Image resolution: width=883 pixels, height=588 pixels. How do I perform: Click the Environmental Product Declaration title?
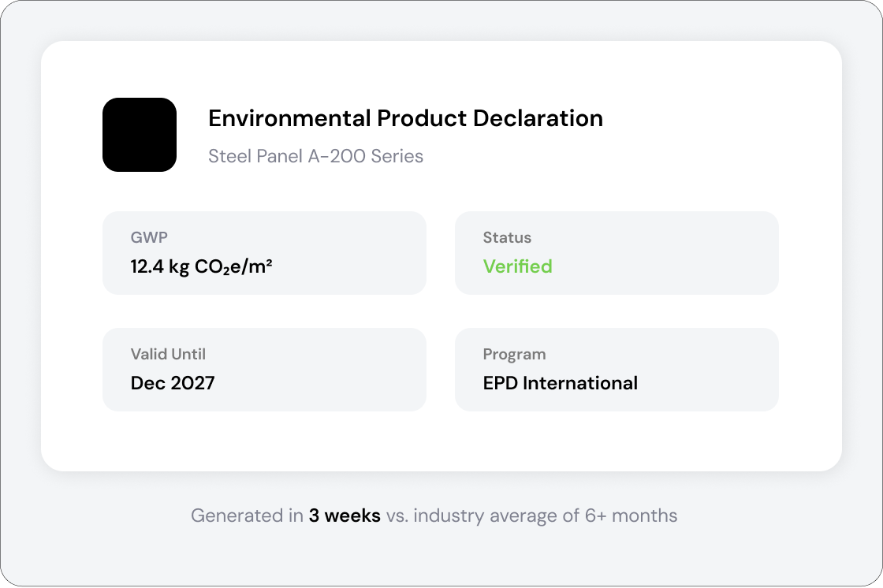click(405, 118)
